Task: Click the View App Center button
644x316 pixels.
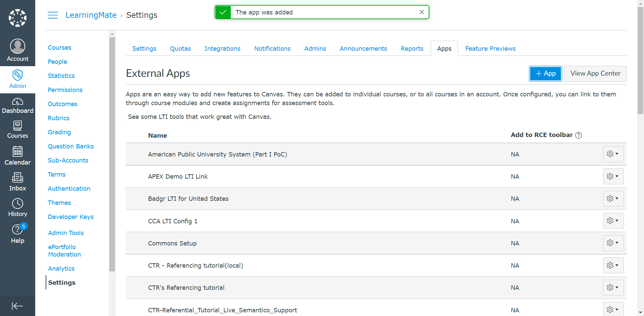Action: pyautogui.click(x=595, y=74)
